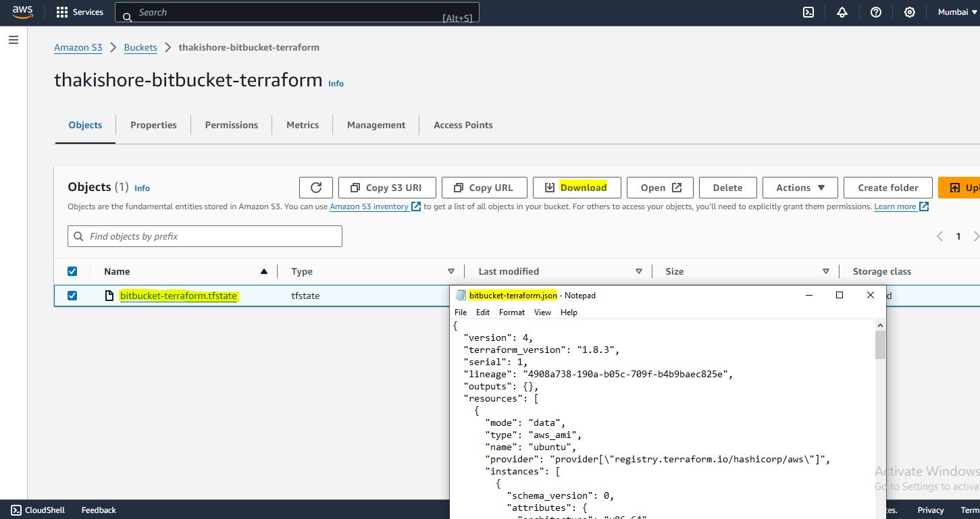Viewport: 980px width, 519px height.
Task: Open the Services grid menu
Action: click(80, 12)
